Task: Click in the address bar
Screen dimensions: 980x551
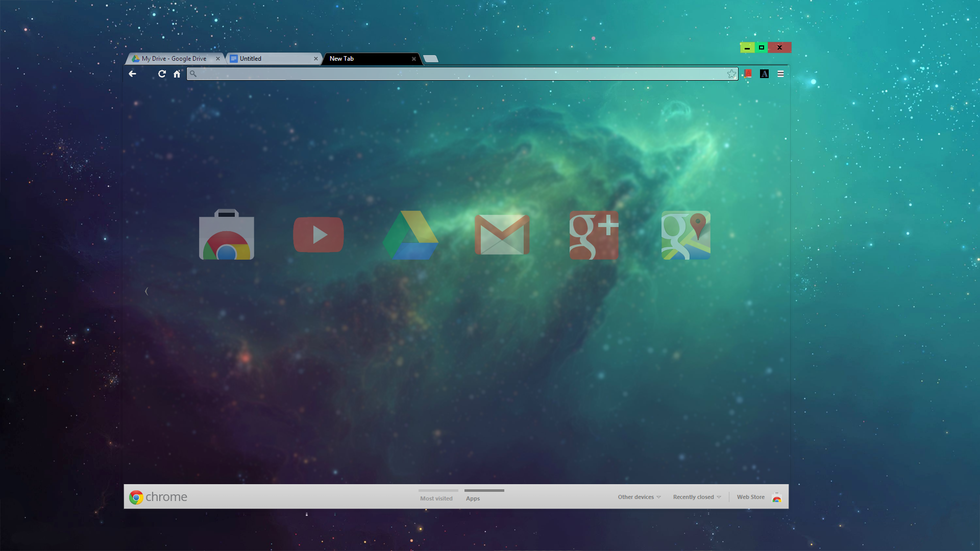Action: (x=462, y=74)
